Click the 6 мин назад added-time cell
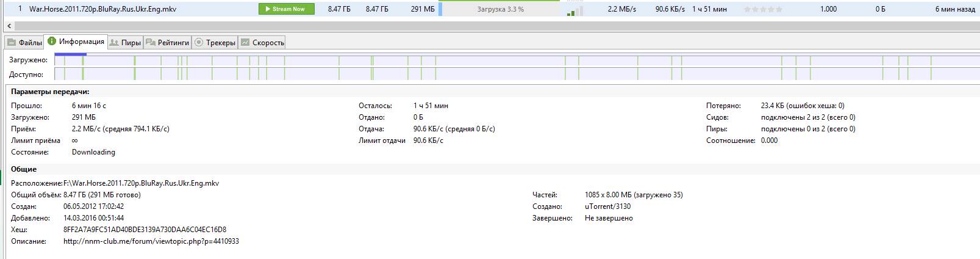The height and width of the screenshot is (259, 980). point(954,9)
